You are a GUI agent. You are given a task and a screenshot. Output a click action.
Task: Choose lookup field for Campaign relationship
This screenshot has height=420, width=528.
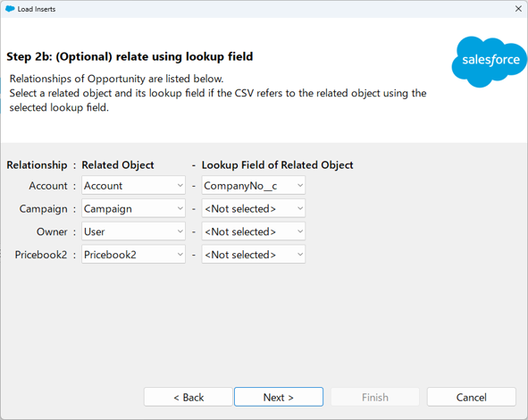coord(253,208)
